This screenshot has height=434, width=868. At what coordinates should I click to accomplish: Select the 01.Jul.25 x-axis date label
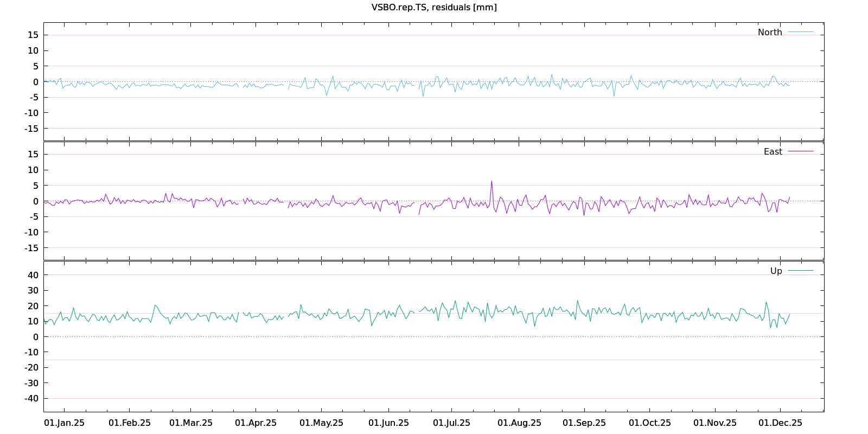(x=451, y=423)
